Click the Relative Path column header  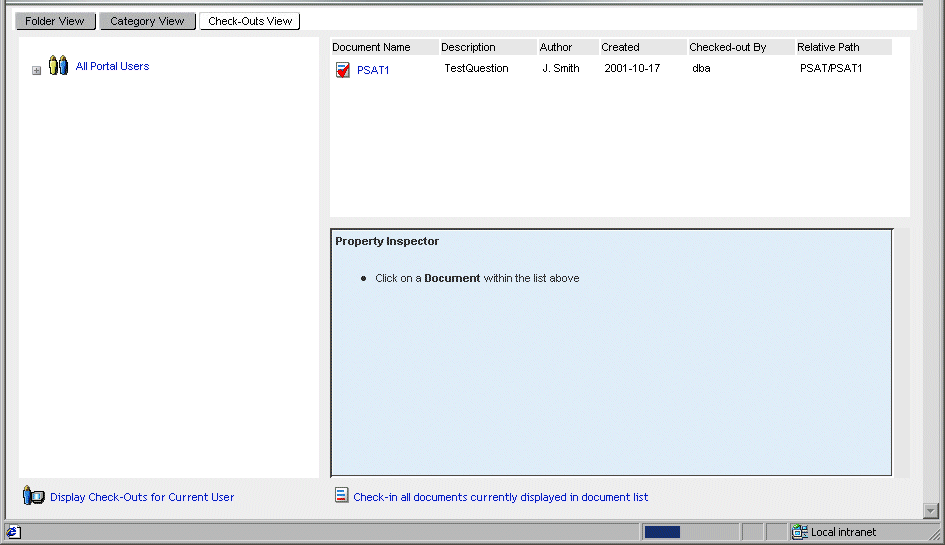point(828,47)
